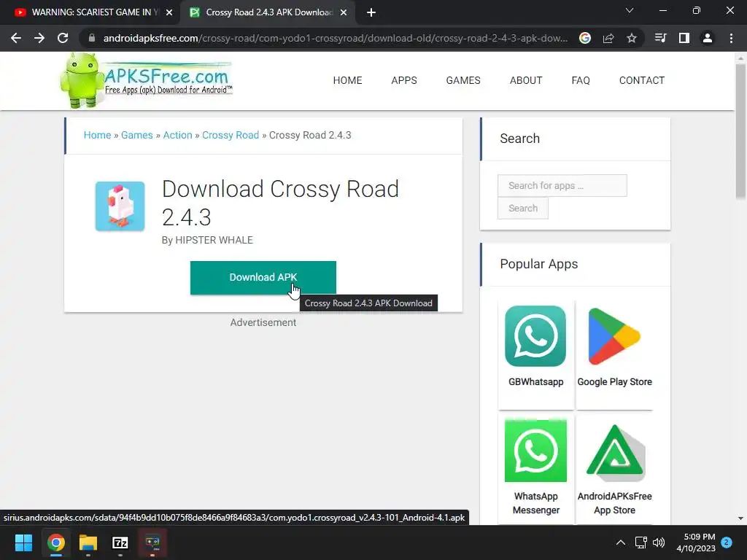
Task: Open the Windows Start menu
Action: (x=23, y=542)
